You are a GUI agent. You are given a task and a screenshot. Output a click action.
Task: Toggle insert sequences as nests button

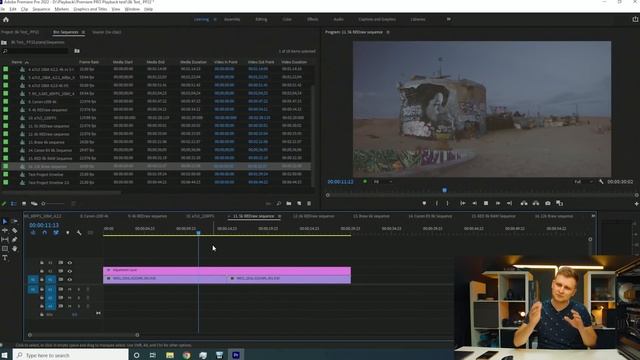[33, 233]
